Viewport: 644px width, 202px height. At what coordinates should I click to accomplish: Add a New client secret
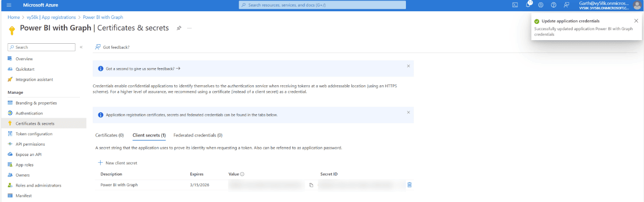pos(117,163)
